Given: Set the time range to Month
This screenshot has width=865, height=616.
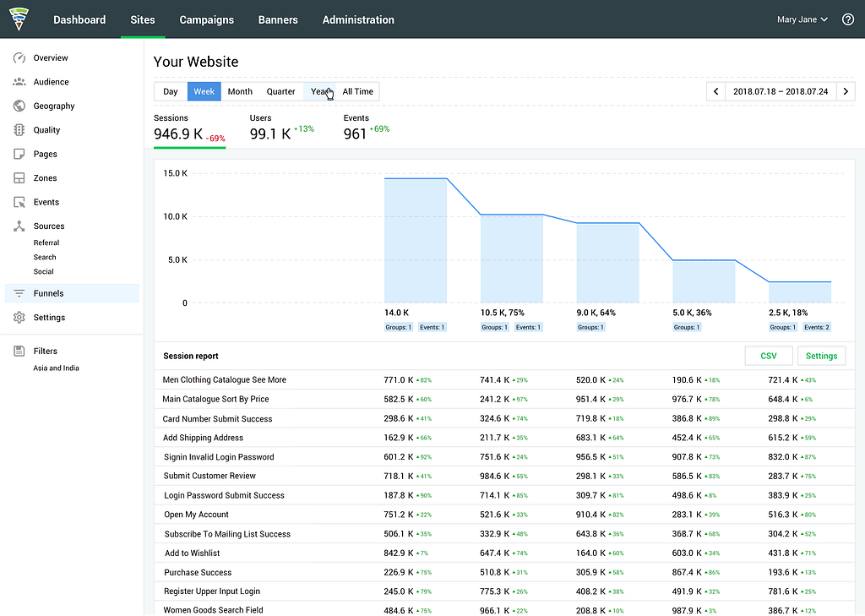Looking at the screenshot, I should coord(240,91).
